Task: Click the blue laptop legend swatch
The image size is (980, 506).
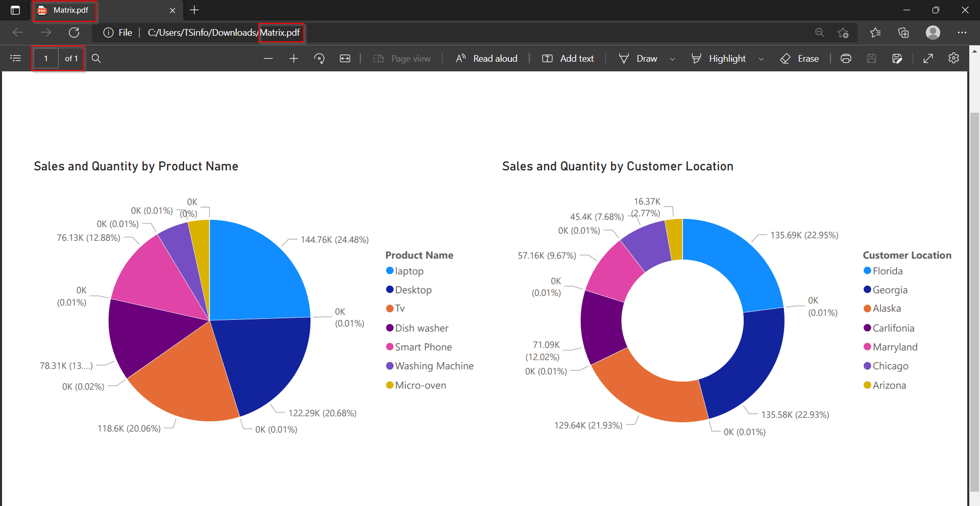Action: (390, 271)
